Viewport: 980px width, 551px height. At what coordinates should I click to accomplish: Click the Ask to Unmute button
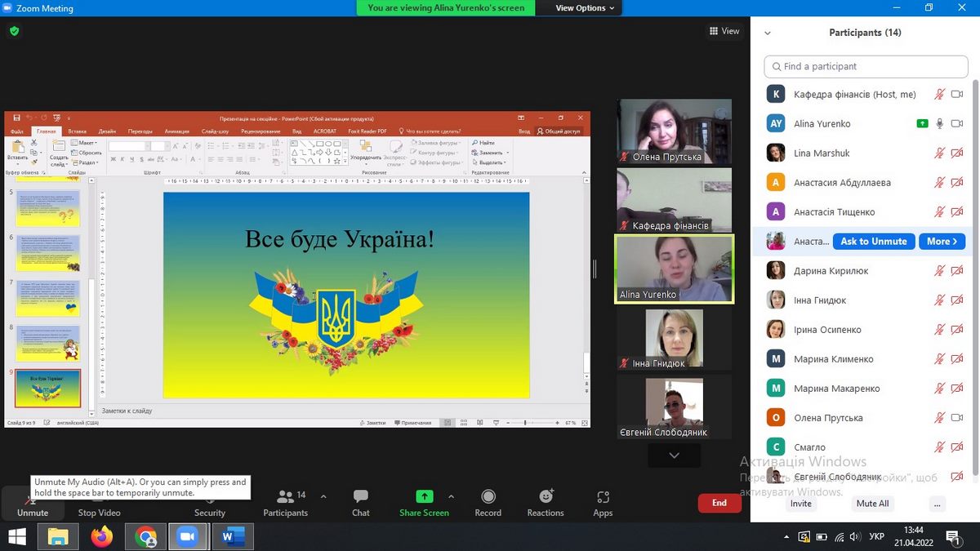pos(873,242)
